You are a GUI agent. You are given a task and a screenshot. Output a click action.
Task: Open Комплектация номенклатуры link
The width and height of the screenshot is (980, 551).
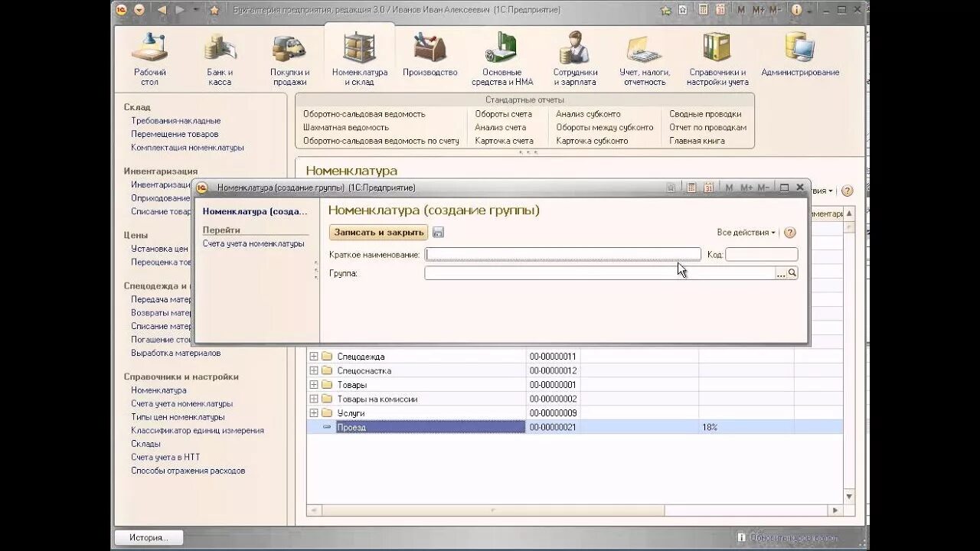pyautogui.click(x=187, y=148)
